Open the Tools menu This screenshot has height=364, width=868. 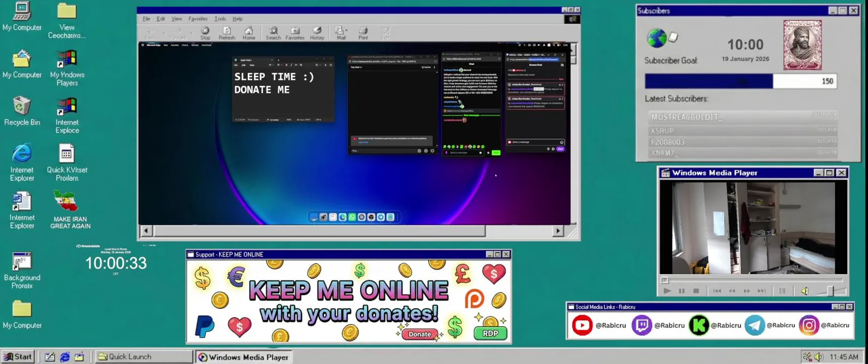(x=220, y=19)
